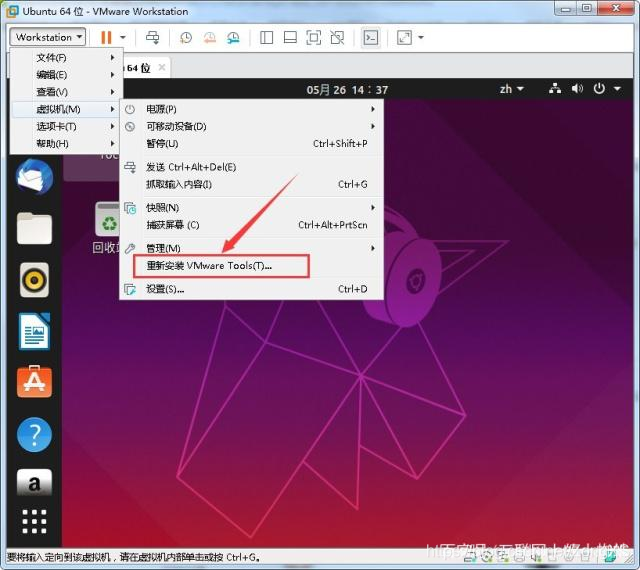Select the 虚拟机(M) menu entry
This screenshot has height=570, width=640.
point(67,109)
